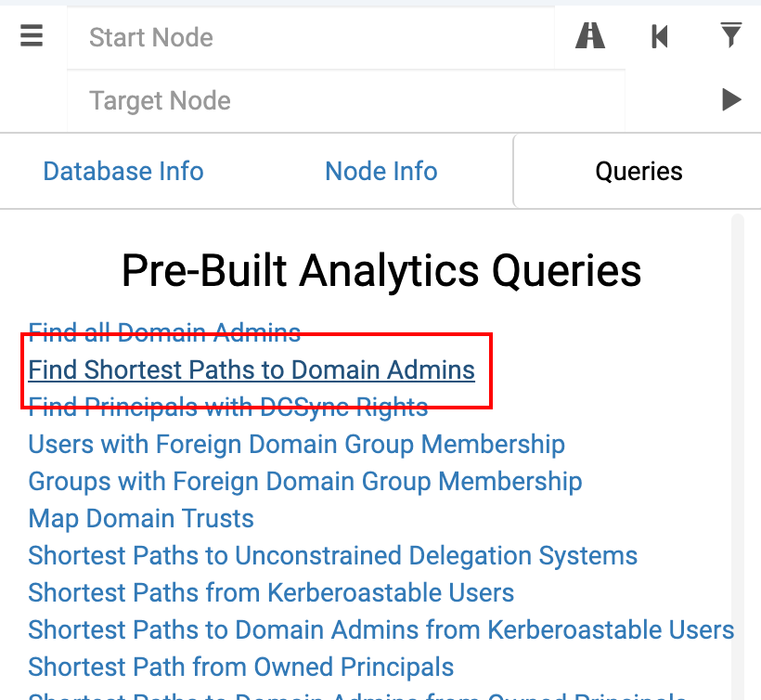Click the pathfinding road icon
Screen dimensions: 761x700
pos(590,36)
